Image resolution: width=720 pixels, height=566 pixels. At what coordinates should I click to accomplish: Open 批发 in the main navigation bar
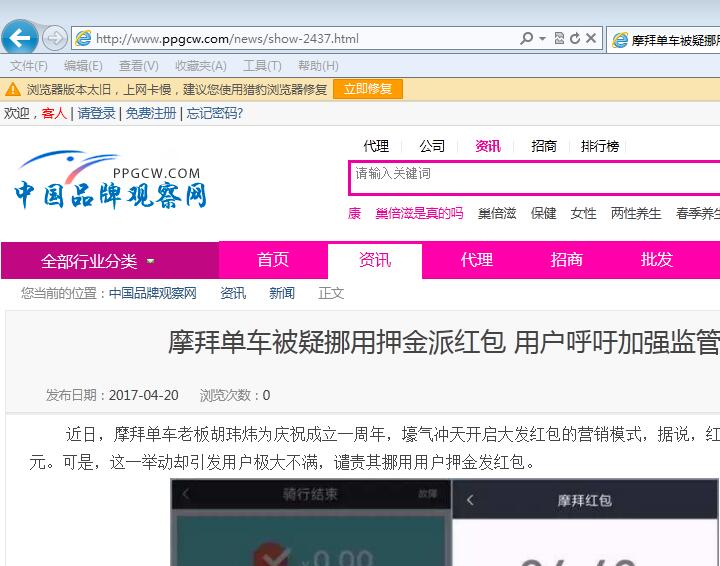(x=657, y=260)
